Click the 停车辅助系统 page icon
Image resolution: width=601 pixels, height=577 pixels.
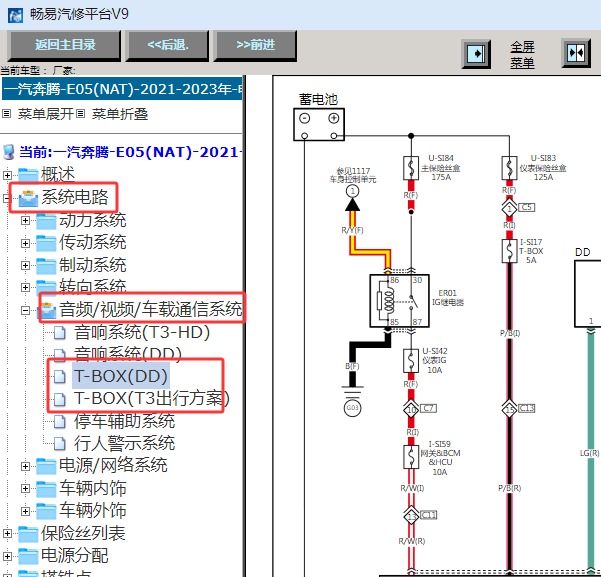click(59, 422)
